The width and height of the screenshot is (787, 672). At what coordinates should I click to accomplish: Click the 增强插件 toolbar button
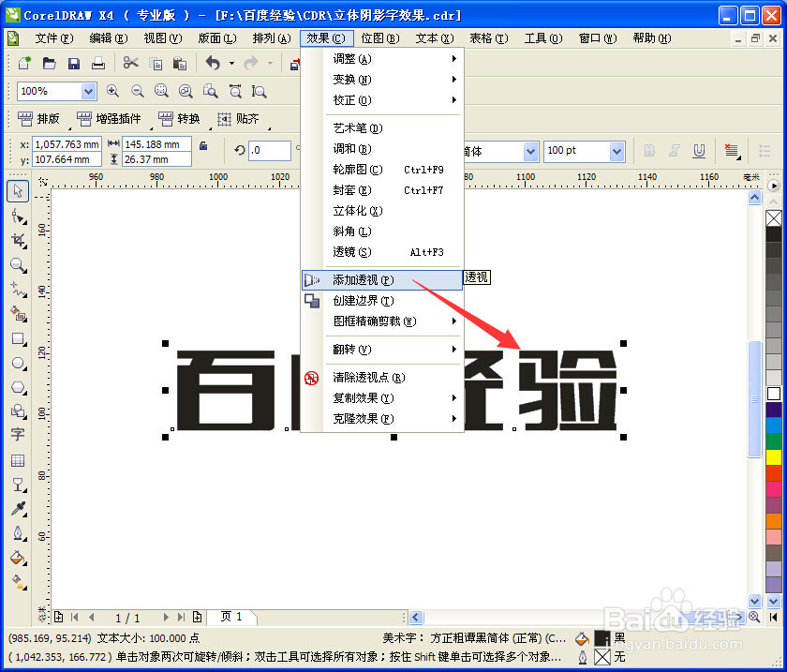109,119
